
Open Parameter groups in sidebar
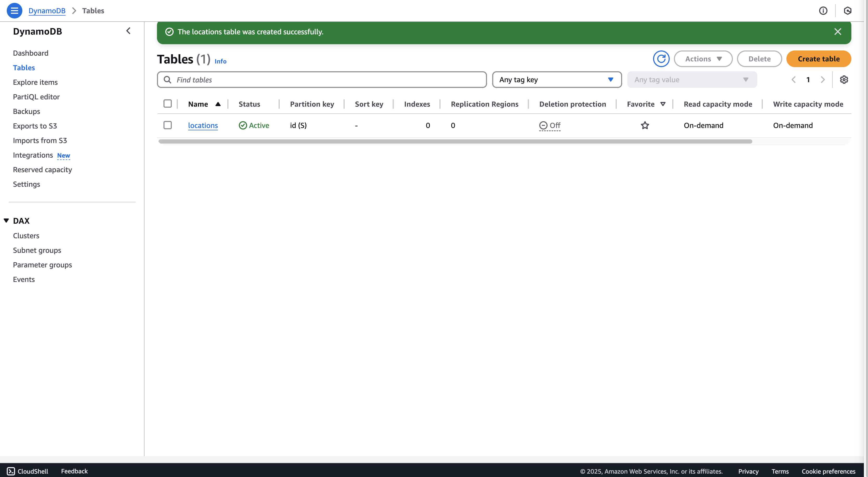(42, 265)
